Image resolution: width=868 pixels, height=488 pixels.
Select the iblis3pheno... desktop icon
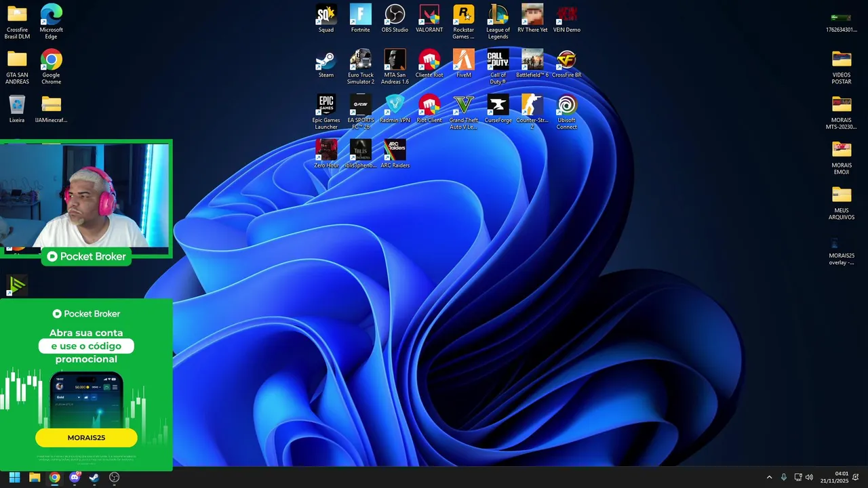361,155
